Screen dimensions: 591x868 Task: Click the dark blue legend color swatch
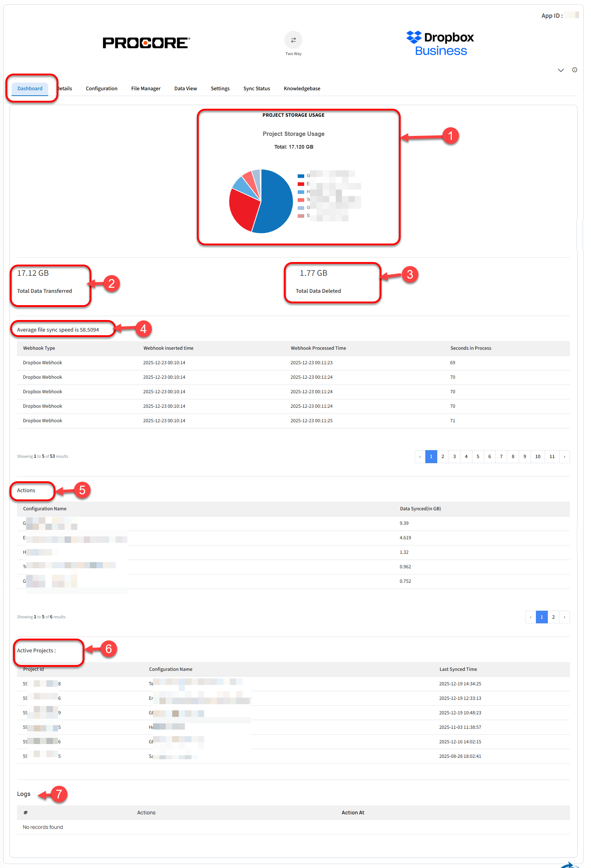click(x=301, y=176)
